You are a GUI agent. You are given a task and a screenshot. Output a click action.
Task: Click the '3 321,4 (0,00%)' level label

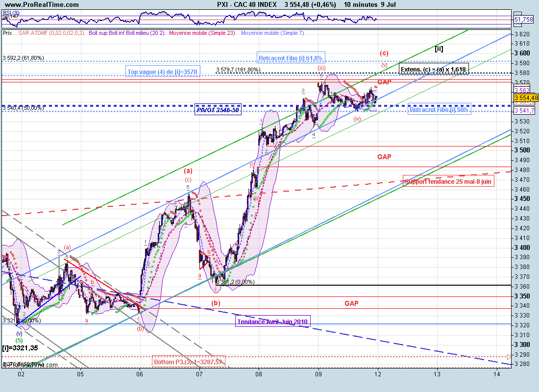22,320
